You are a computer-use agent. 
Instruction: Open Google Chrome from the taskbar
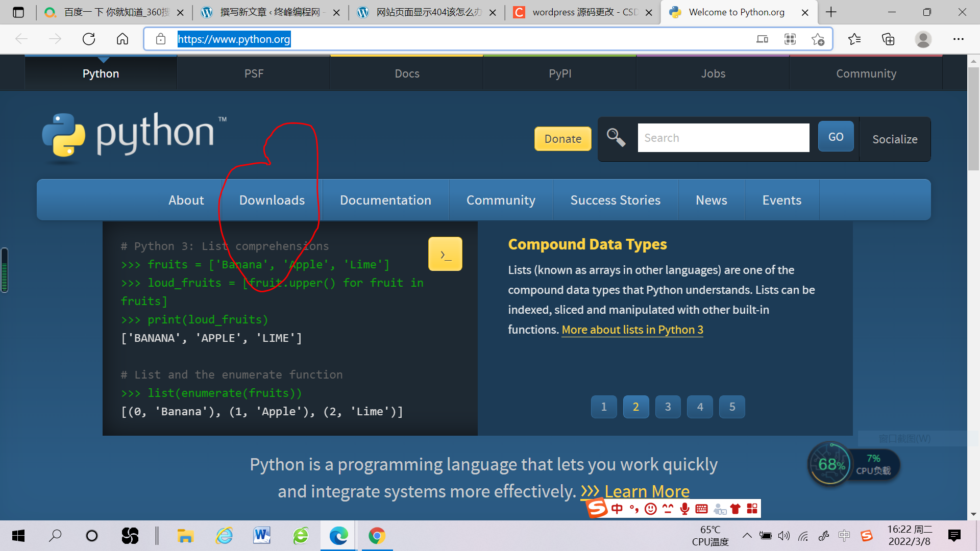(x=377, y=536)
